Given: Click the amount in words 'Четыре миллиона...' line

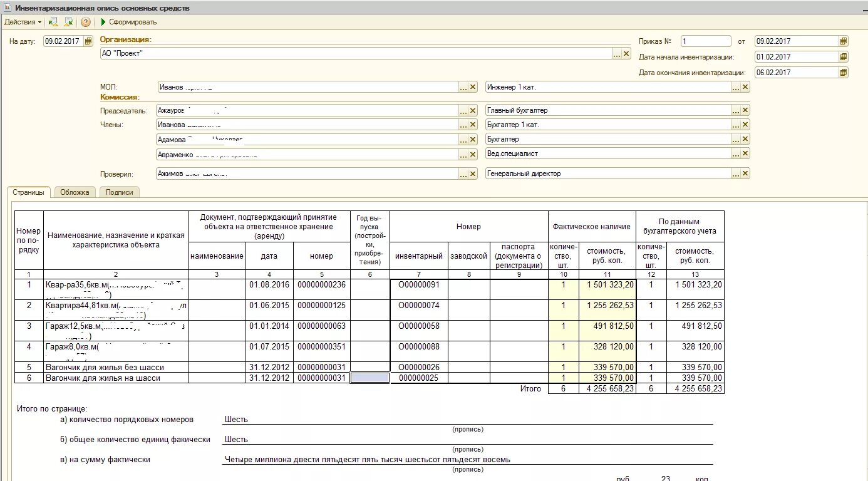Looking at the screenshot, I should coord(468,459).
